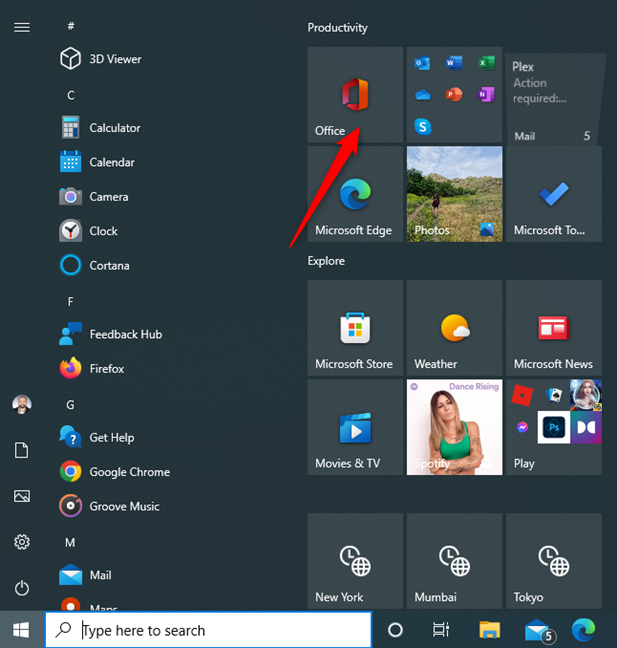Focus the Type here to search box
617x648 pixels.
209,630
